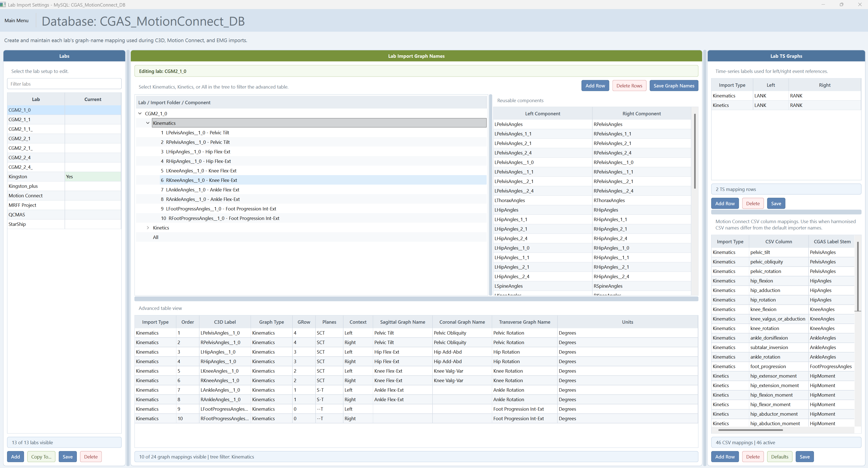The image size is (868, 468).
Task: Save TS mapping rows
Action: tap(776, 204)
